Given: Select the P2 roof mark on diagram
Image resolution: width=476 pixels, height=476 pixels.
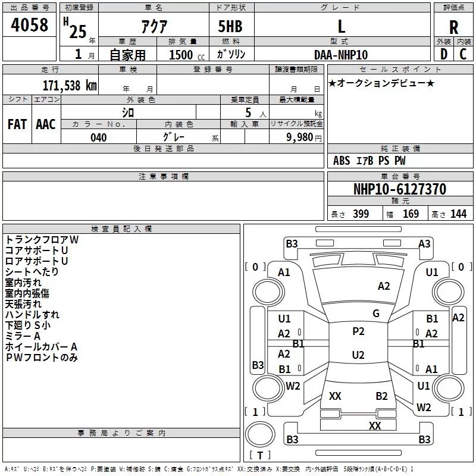Looking at the screenshot, I should [x=358, y=331].
